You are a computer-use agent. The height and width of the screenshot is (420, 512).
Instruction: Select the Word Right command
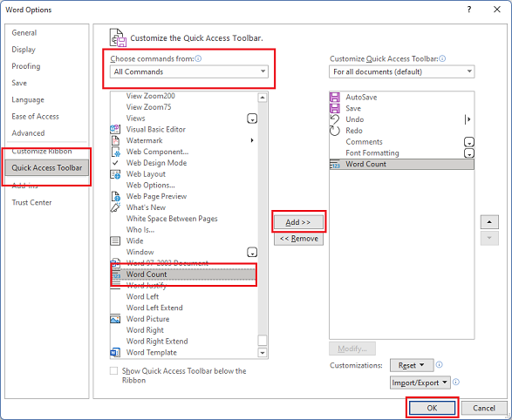[x=184, y=330]
